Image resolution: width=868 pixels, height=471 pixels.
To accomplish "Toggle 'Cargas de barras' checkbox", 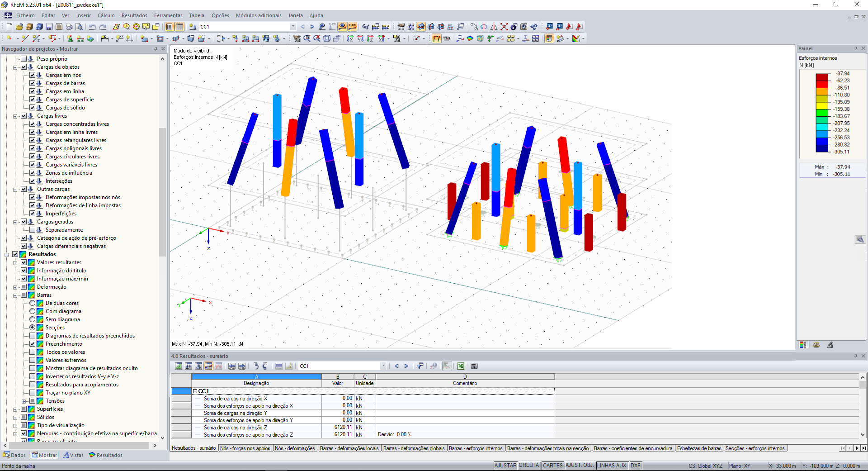I will tap(33, 83).
